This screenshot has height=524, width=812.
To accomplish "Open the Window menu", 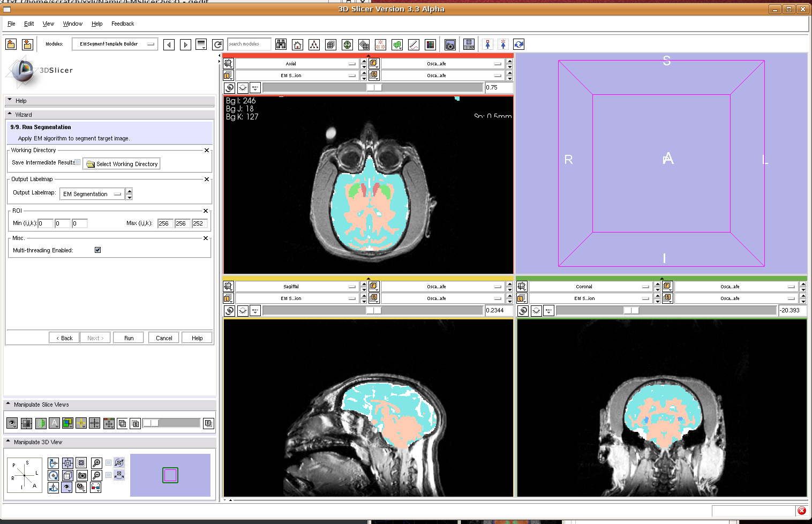I will click(x=72, y=24).
